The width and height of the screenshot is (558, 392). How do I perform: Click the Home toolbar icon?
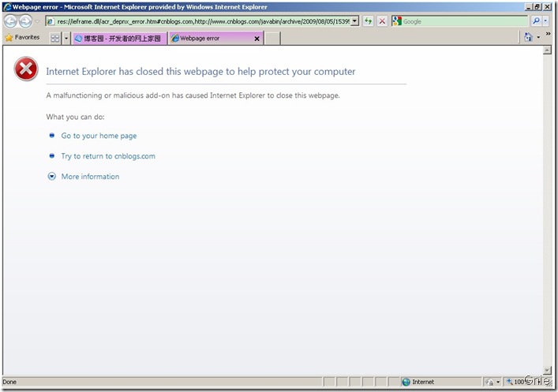(x=529, y=37)
